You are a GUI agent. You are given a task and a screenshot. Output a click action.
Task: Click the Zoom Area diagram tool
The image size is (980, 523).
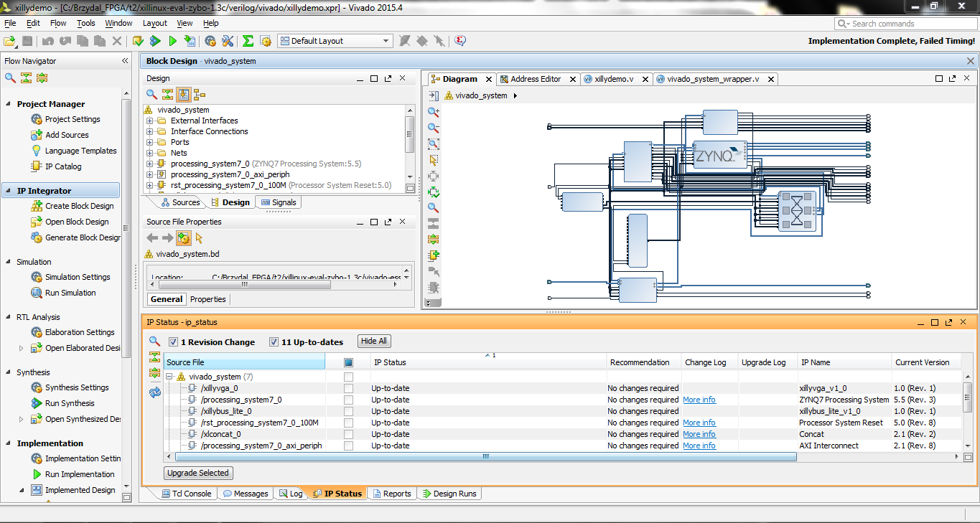(x=433, y=144)
